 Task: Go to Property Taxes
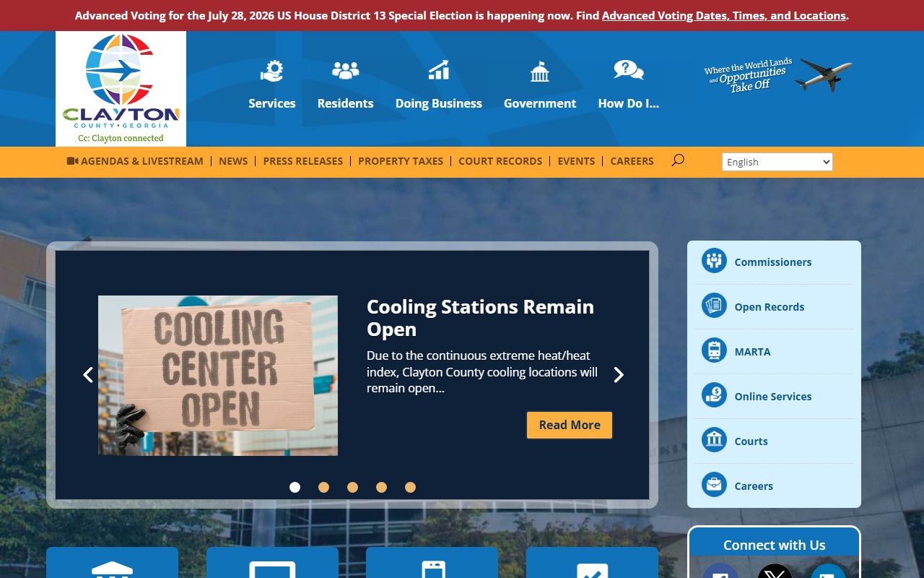[401, 161]
